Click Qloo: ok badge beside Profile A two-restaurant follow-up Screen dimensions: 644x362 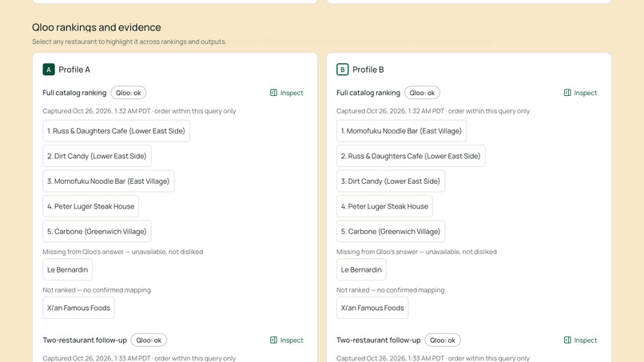point(149,340)
